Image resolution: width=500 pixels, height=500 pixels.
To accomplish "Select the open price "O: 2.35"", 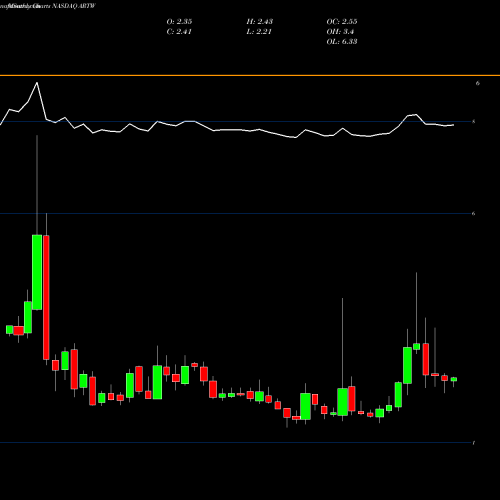I will tap(179, 22).
